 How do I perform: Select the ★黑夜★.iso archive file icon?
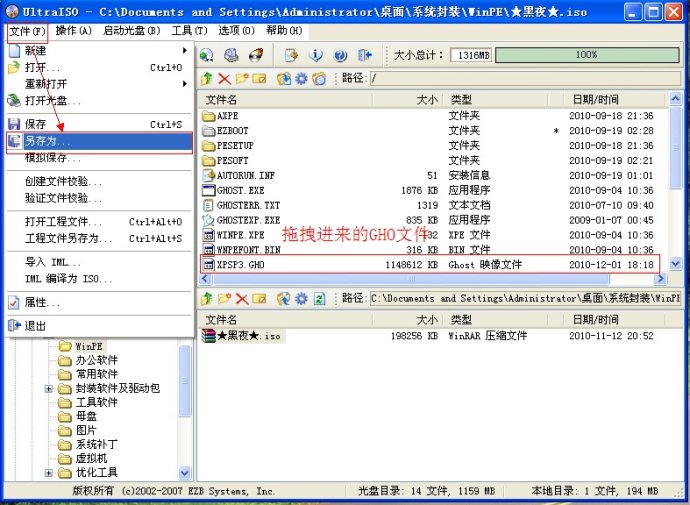pyautogui.click(x=208, y=336)
